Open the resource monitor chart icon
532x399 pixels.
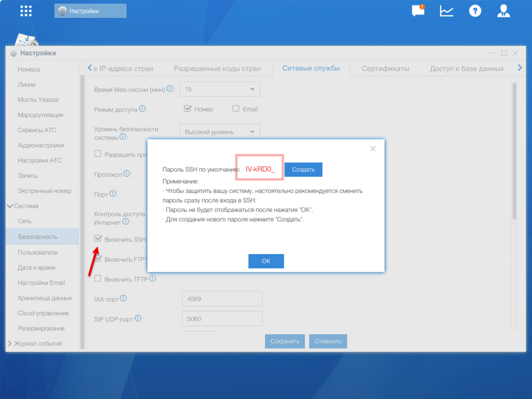click(x=446, y=10)
